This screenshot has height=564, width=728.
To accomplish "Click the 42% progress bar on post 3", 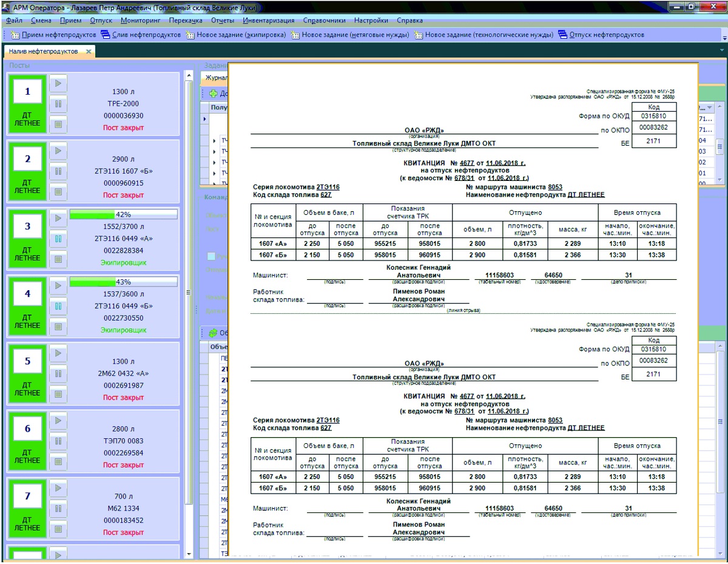I will pyautogui.click(x=123, y=214).
